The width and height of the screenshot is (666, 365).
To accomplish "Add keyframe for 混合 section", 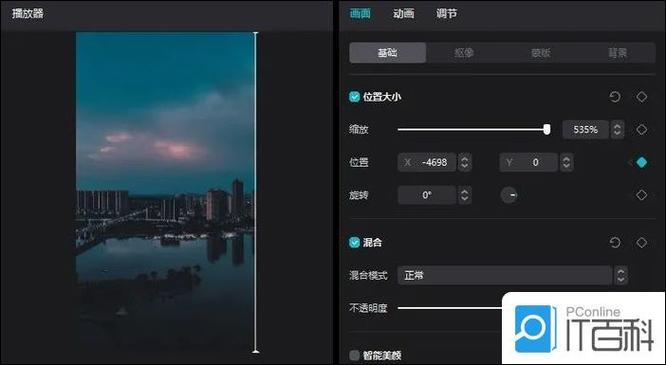I will tap(641, 243).
